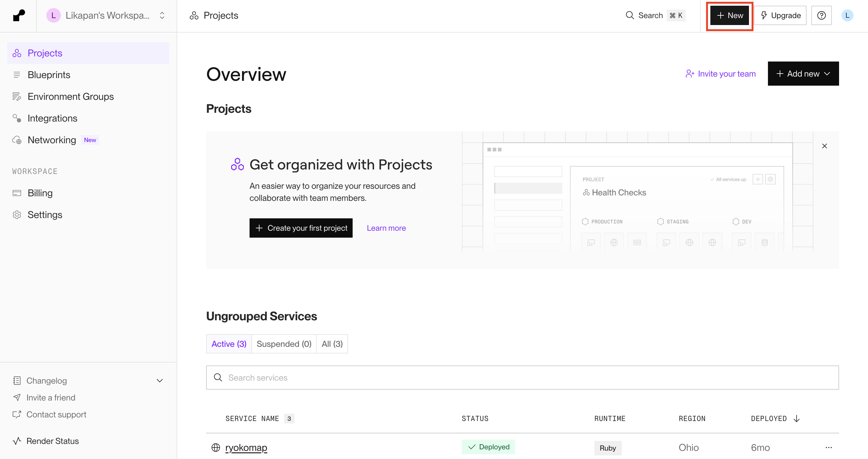This screenshot has width=868, height=459.
Task: Expand the Changelog section
Action: [x=159, y=381]
